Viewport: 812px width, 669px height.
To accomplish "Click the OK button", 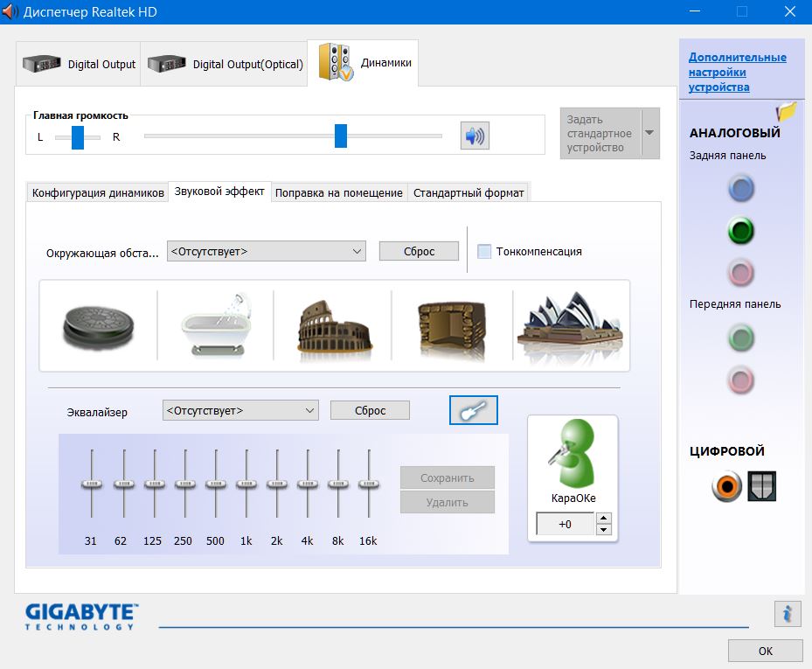I will (x=766, y=651).
